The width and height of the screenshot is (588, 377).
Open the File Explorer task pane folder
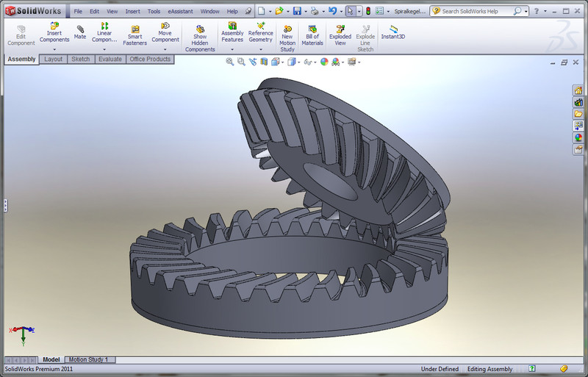[578, 114]
